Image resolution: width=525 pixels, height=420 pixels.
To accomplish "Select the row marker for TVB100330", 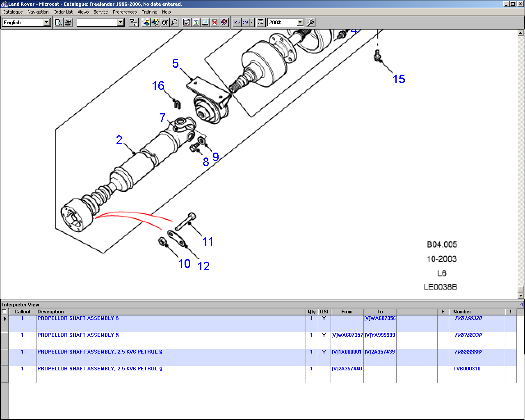I will (5, 340).
